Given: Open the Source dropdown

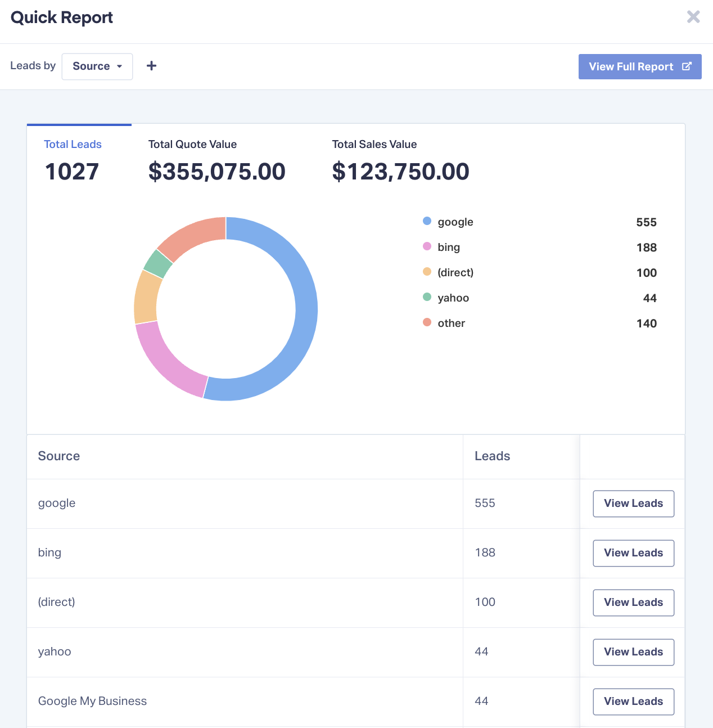Looking at the screenshot, I should [97, 66].
